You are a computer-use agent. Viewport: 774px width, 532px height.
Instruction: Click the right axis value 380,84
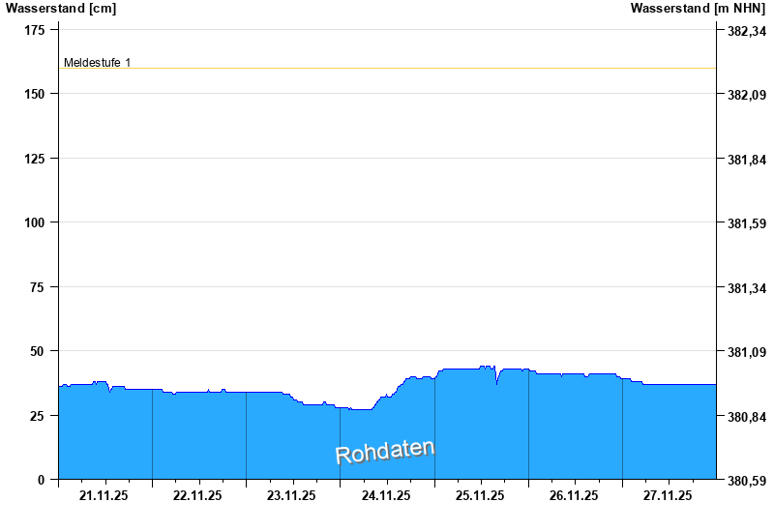tap(747, 417)
